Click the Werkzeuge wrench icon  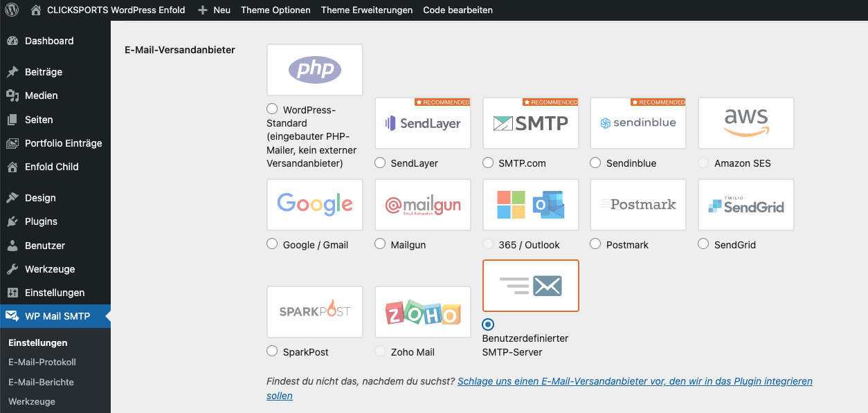pos(12,269)
